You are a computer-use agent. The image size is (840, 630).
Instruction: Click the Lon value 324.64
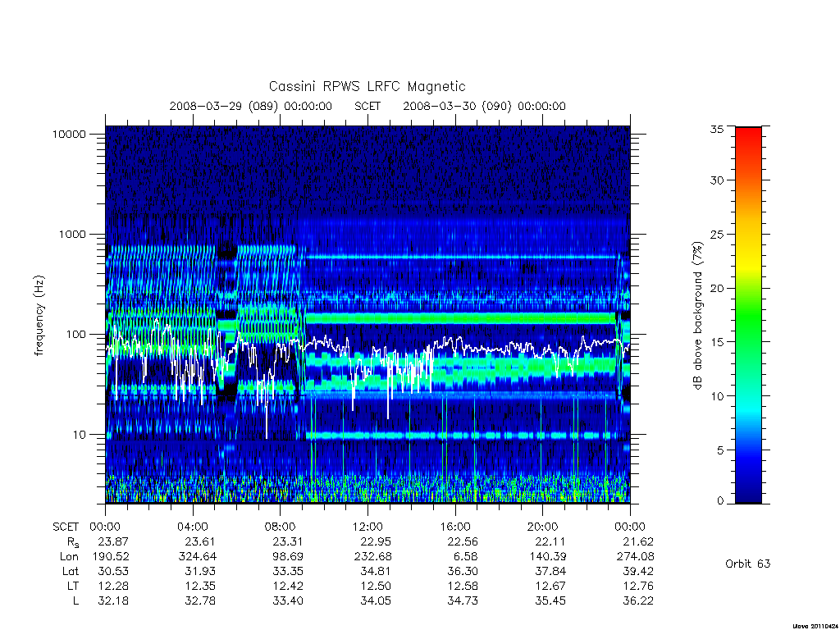[199, 557]
